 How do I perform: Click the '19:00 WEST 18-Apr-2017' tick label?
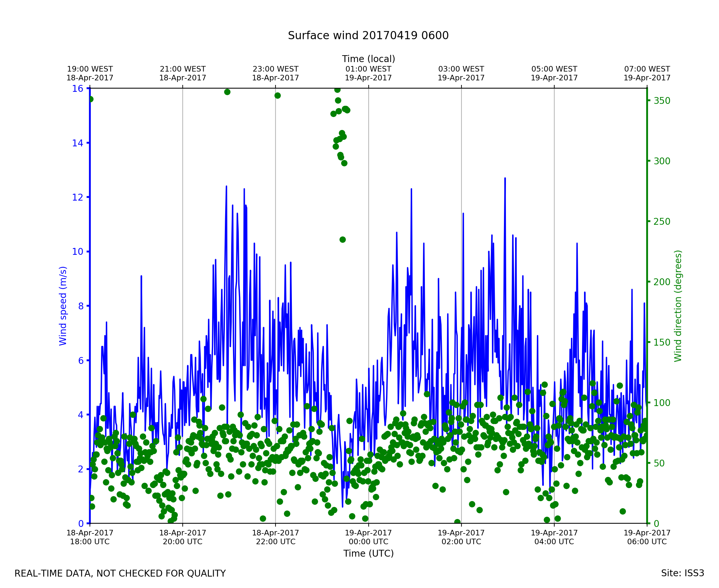click(90, 73)
